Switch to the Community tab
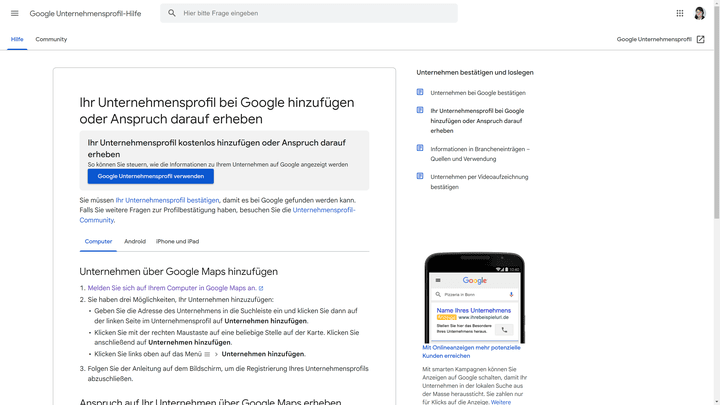The height and width of the screenshot is (405, 720). pyautogui.click(x=51, y=39)
